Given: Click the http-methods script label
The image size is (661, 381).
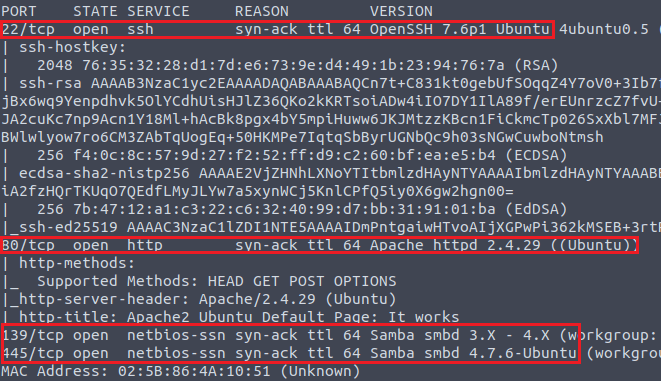Looking at the screenshot, I should (x=77, y=263).
